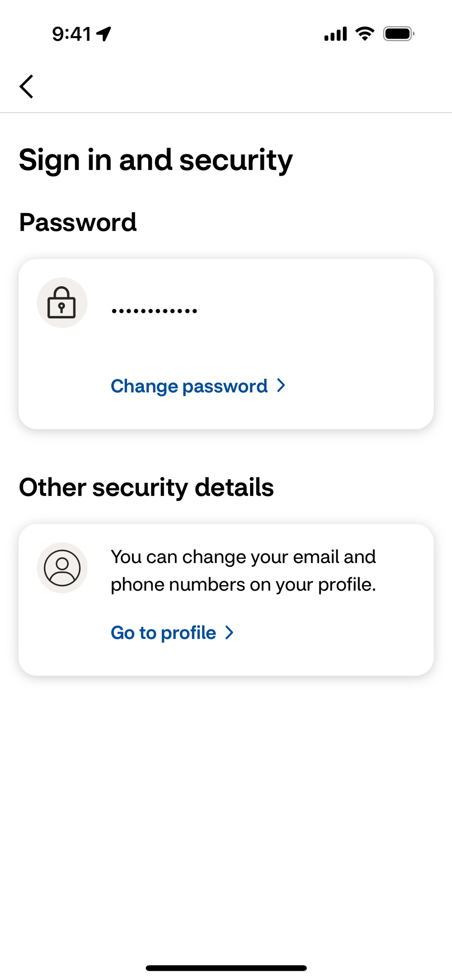This screenshot has width=452, height=980.
Task: Click the 'Sign in and security' title
Action: coord(156,160)
